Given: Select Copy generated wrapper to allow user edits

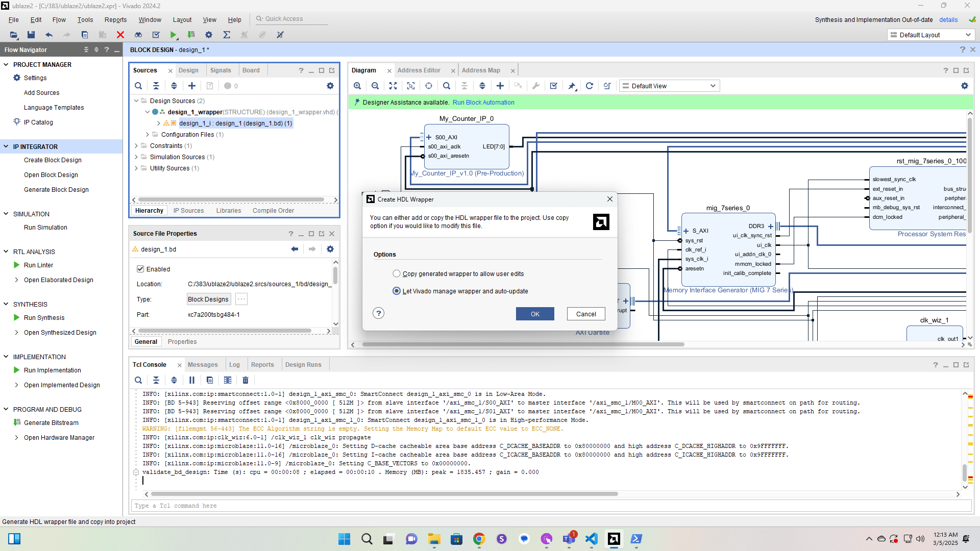Looking at the screenshot, I should pos(397,274).
